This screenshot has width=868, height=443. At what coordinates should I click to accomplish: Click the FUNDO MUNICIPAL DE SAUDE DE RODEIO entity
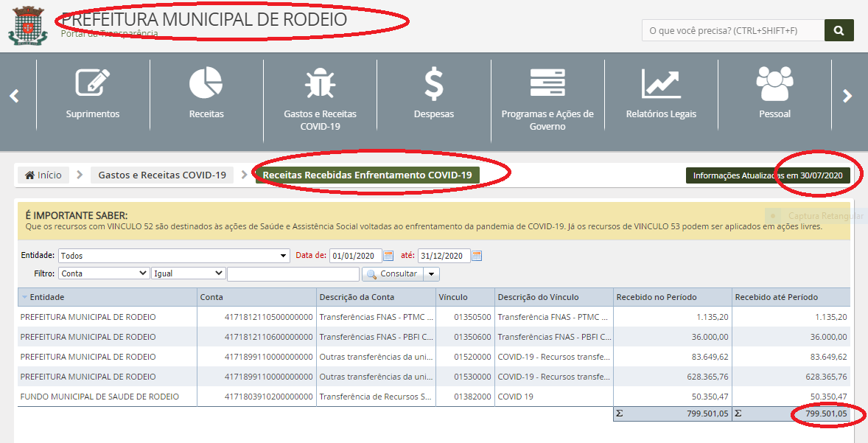coord(99,397)
